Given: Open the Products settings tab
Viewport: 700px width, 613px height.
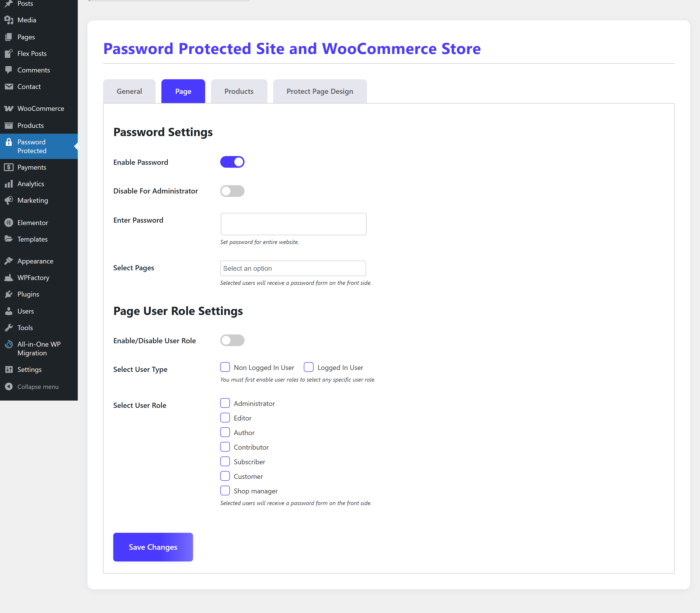Looking at the screenshot, I should click(239, 91).
